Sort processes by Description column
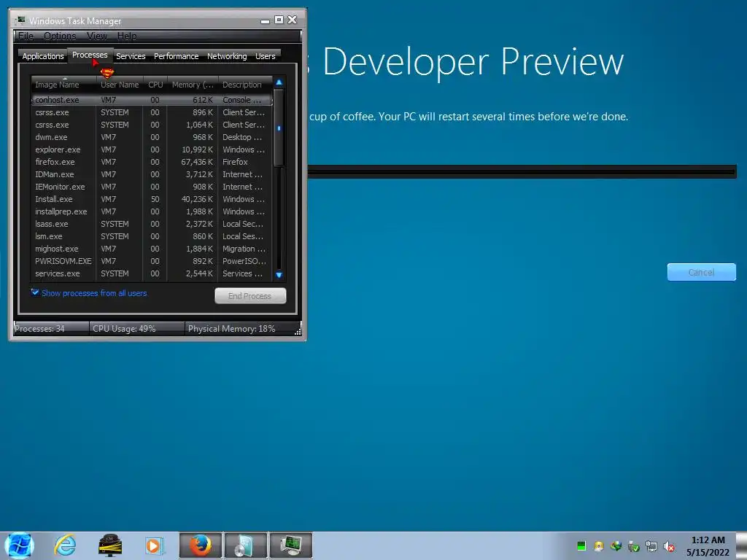The width and height of the screenshot is (747, 560). click(245, 85)
